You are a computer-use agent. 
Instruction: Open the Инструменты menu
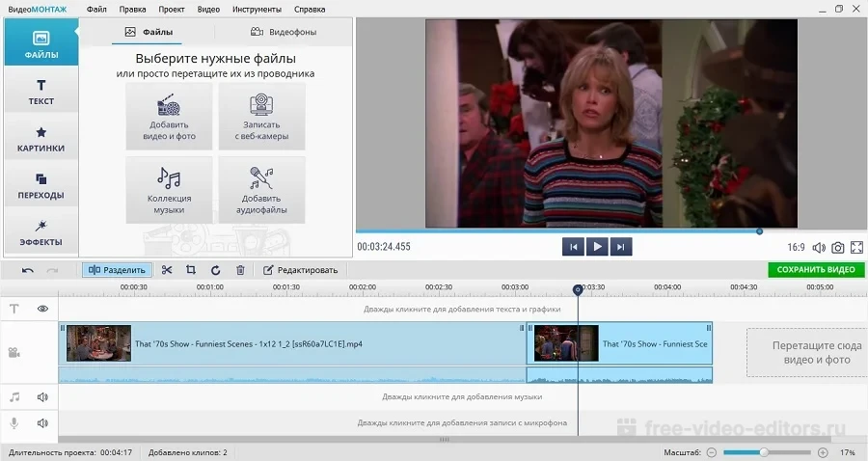tap(257, 9)
